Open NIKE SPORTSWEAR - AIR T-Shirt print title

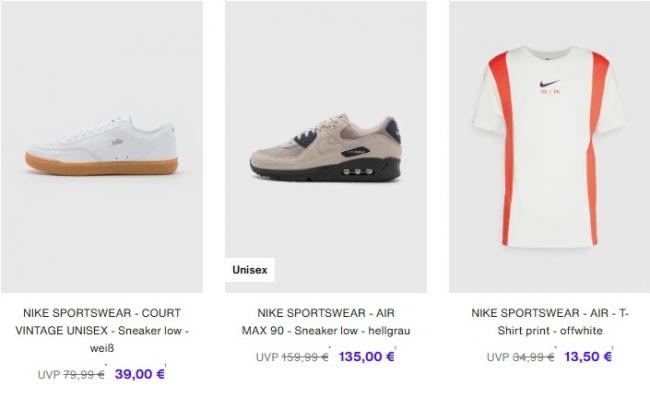550,322
